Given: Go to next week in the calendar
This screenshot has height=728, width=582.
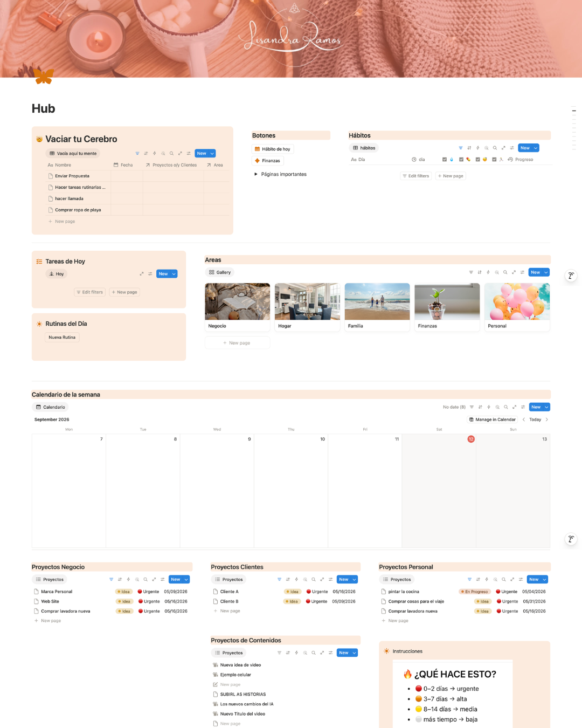Looking at the screenshot, I should click(x=547, y=420).
